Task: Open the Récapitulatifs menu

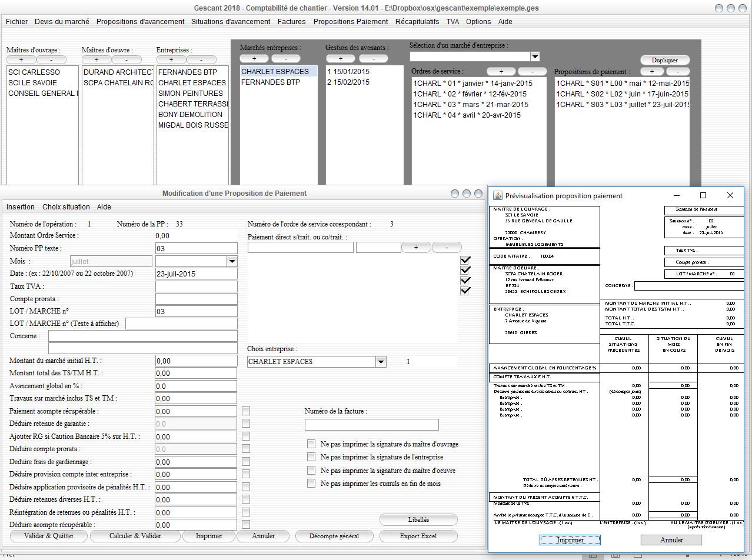Action: [417, 21]
